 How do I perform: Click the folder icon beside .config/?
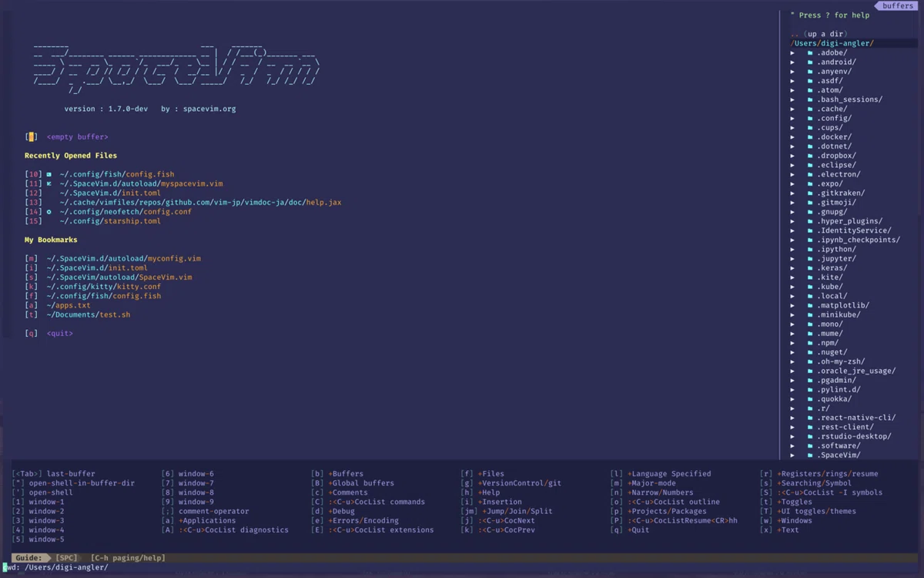(810, 119)
